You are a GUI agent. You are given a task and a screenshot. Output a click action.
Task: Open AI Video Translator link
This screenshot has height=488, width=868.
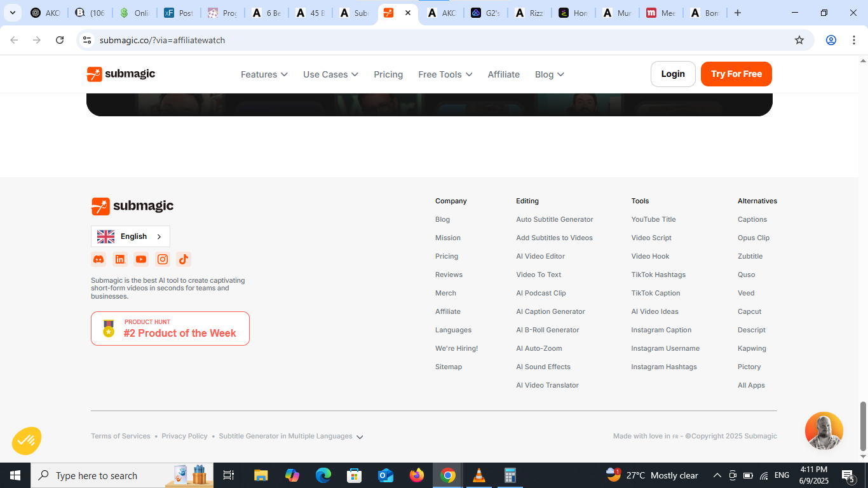click(547, 386)
